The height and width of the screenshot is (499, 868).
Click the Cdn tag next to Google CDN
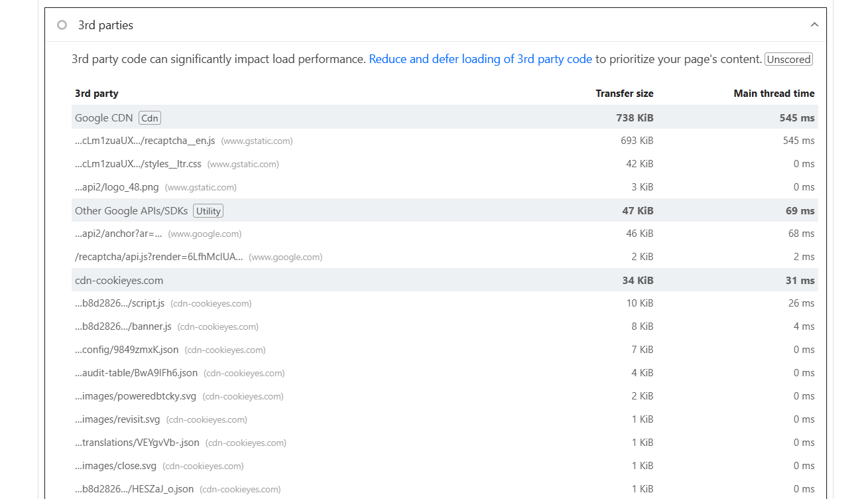coord(150,118)
